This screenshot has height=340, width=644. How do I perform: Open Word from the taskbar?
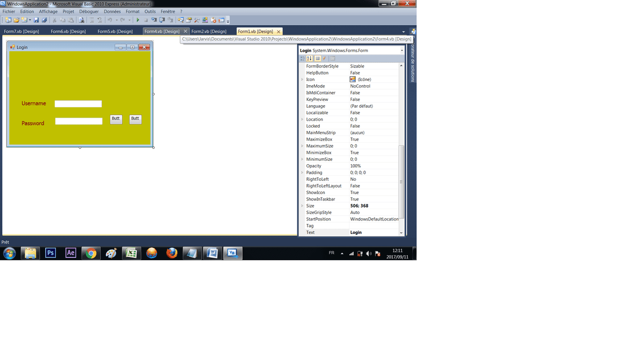(x=212, y=253)
